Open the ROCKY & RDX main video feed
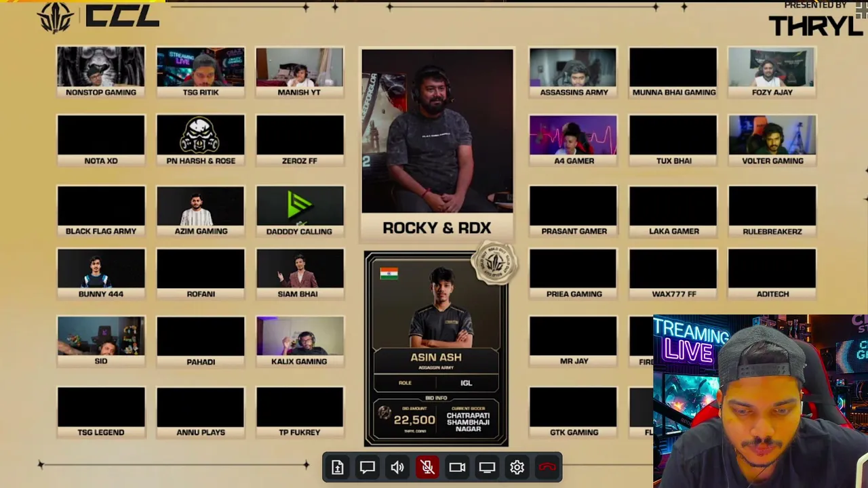Image resolution: width=868 pixels, height=488 pixels. coord(437,131)
